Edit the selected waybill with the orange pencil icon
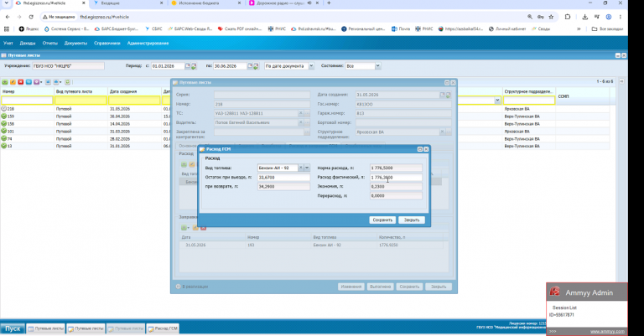Viewport: 644px width, 336px height. pos(13,82)
